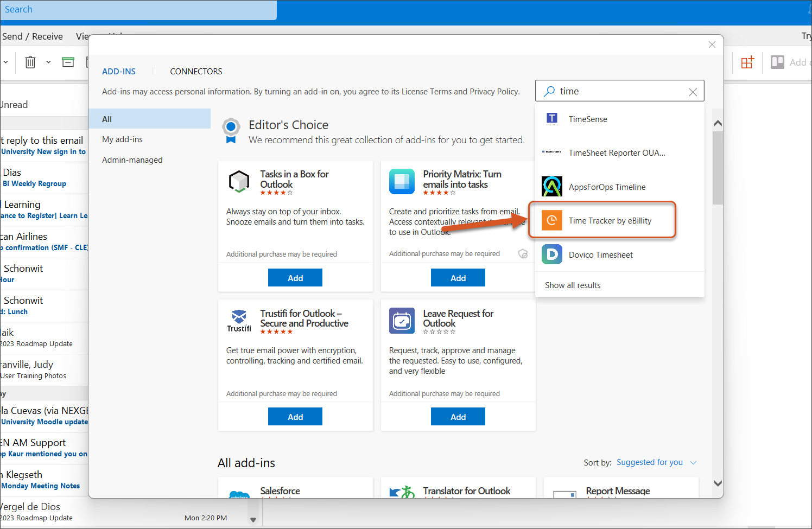Click the add-in search input field
Image resolution: width=812 pixels, height=529 pixels.
(x=620, y=91)
